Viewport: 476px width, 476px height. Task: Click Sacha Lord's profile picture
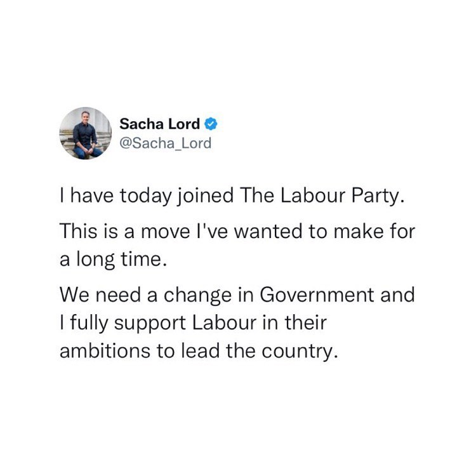(x=84, y=133)
